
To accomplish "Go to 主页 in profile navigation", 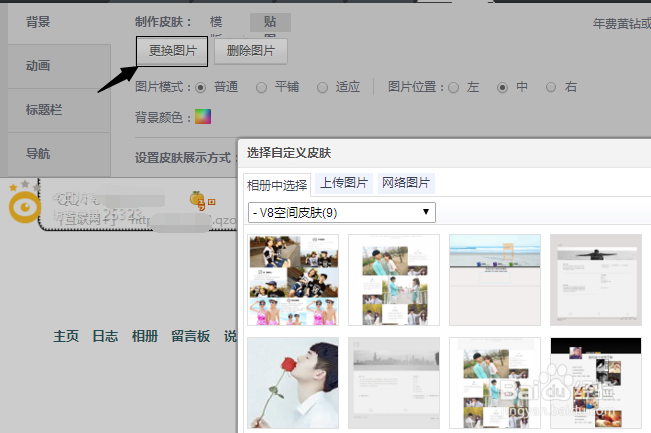I will (66, 336).
